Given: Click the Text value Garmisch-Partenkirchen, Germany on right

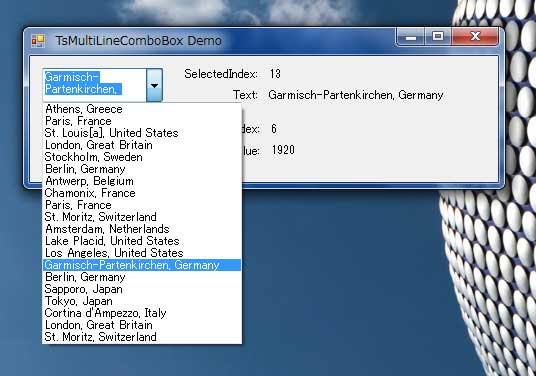Looking at the screenshot, I should click(x=356, y=95).
